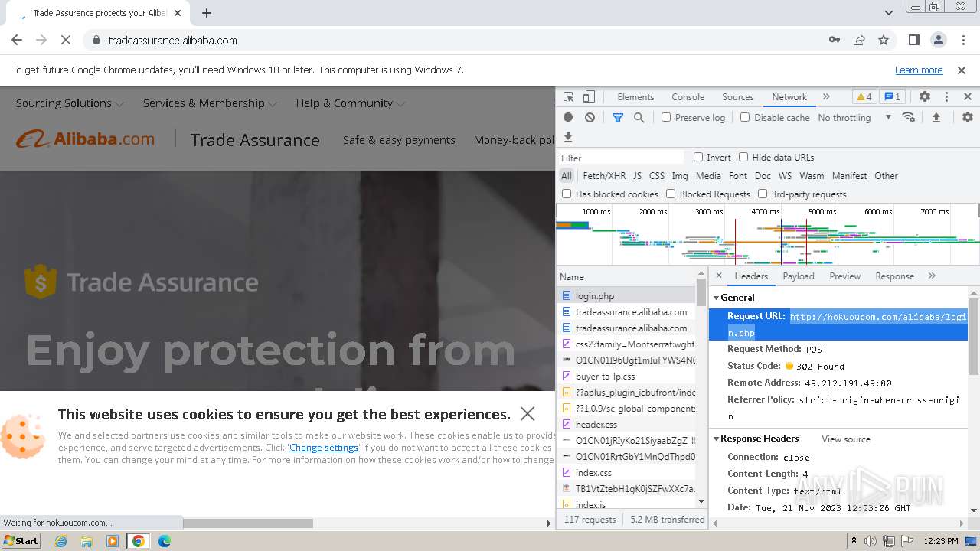
Task: Go back in browser
Action: 17,40
